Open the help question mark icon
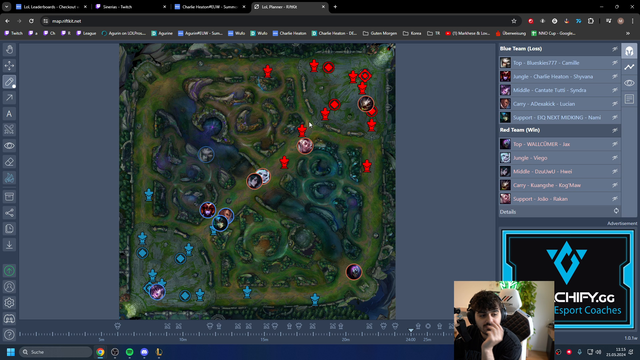 click(x=9, y=335)
